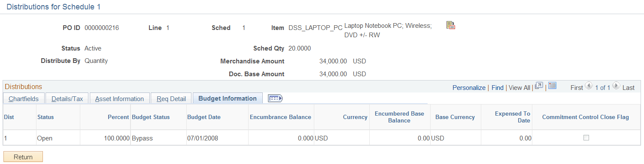Image resolution: width=644 pixels, height=164 pixels.
Task: Go to next row arrow icon
Action: 616,86
